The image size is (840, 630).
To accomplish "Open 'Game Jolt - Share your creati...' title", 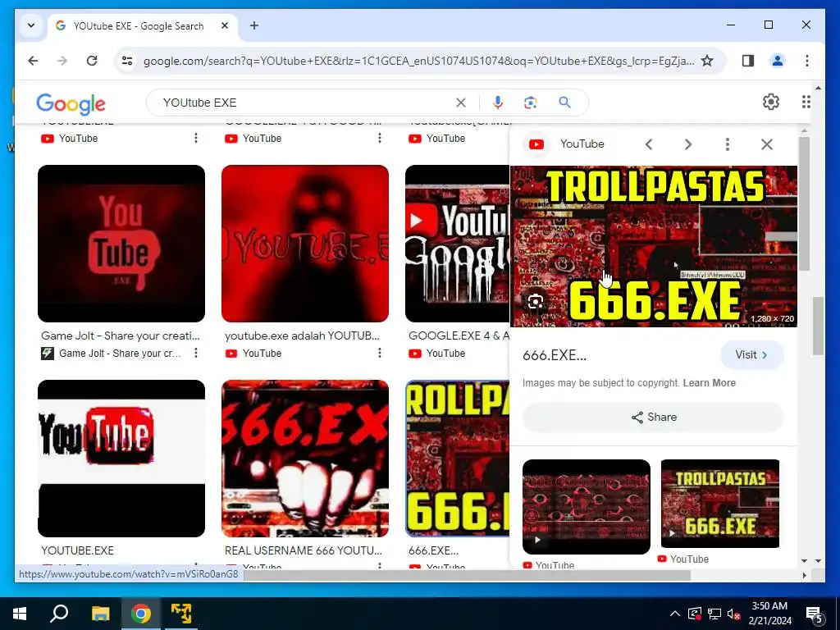I will pos(121,336).
